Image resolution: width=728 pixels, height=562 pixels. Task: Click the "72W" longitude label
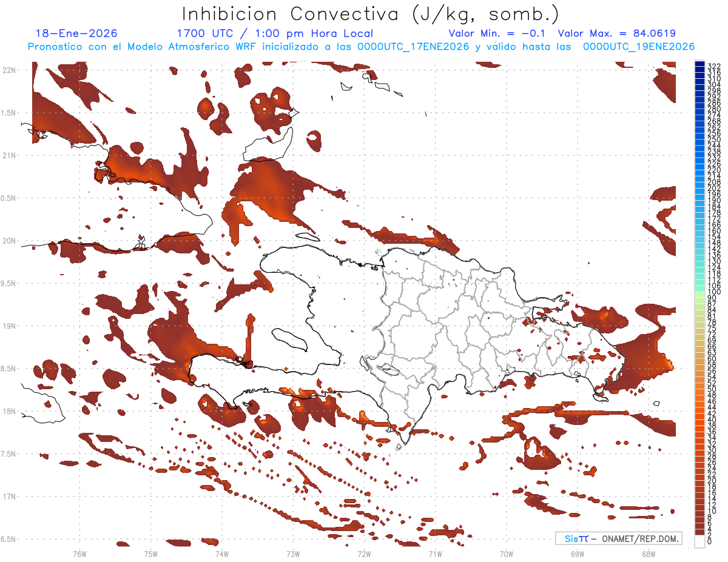click(364, 554)
